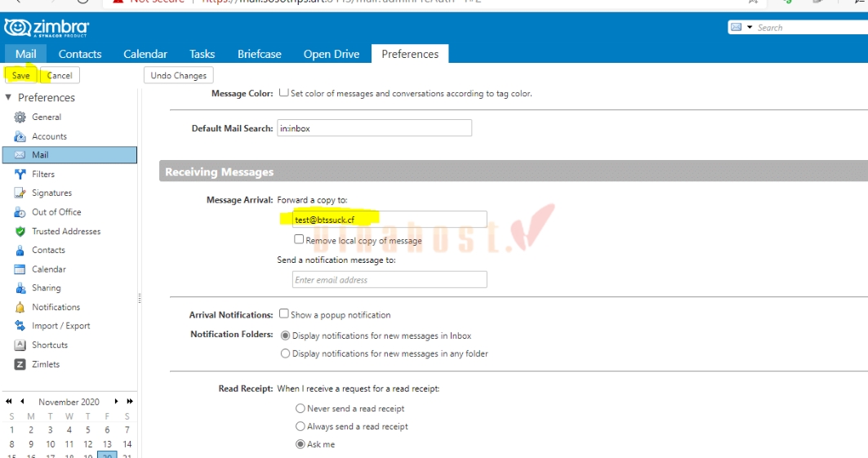Open Filters preferences page
The height and width of the screenshot is (458, 868).
click(x=43, y=174)
